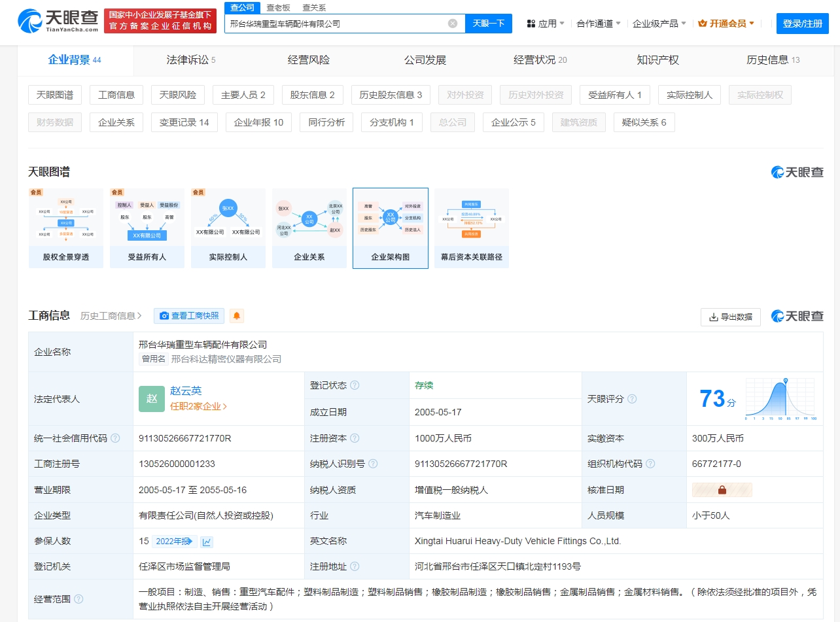
Task: Click the help icon beside 统一社会信用代码
Action: point(115,438)
